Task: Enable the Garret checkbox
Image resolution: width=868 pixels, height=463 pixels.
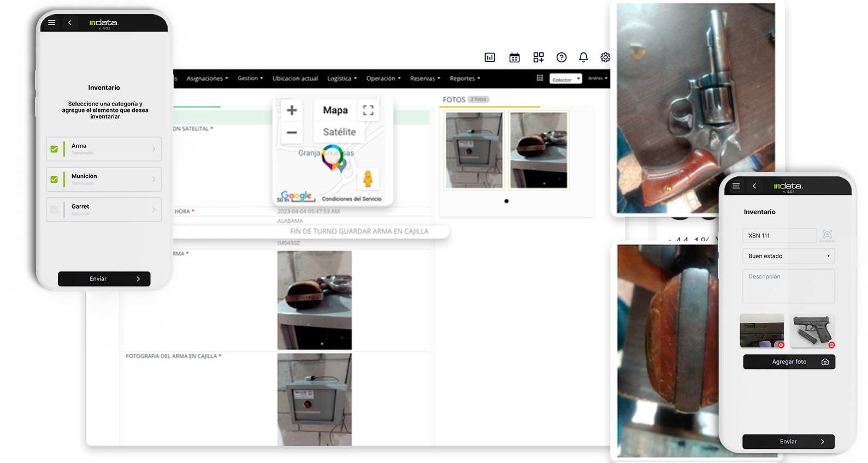Action: (54, 210)
